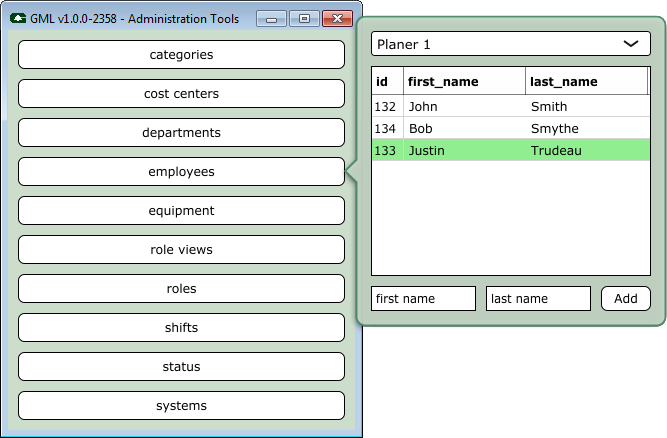The width and height of the screenshot is (667, 438).
Task: Open the equipment administration list
Action: pos(181,211)
